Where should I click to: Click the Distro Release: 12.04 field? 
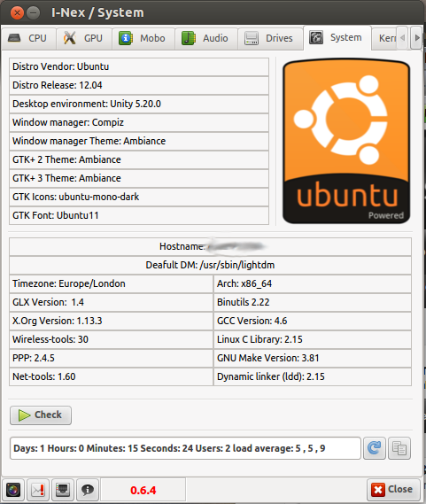[x=139, y=85]
